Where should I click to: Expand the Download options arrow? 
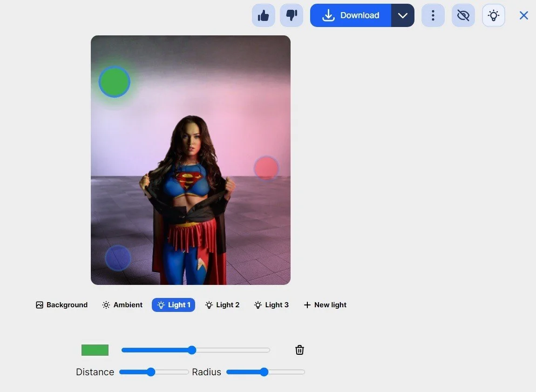(403, 15)
